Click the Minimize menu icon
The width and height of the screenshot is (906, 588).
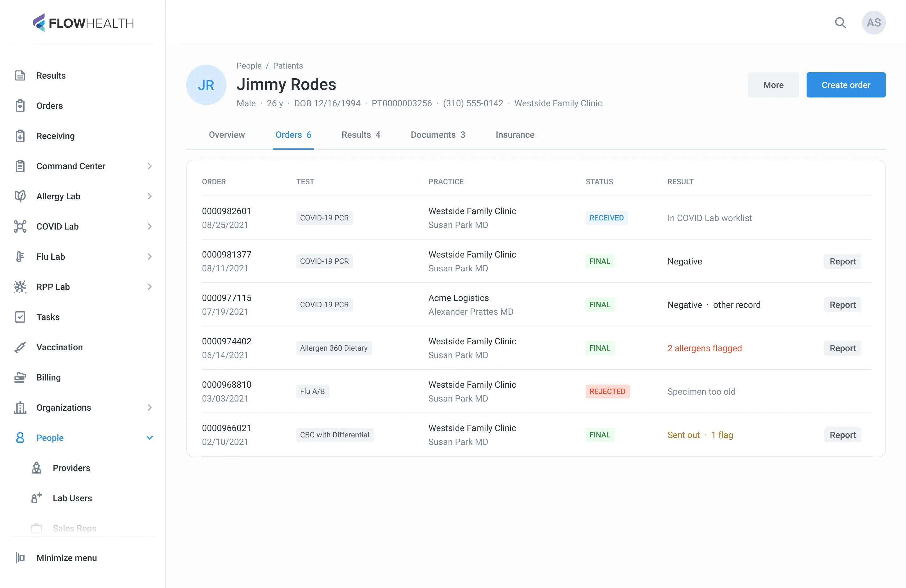(x=20, y=558)
